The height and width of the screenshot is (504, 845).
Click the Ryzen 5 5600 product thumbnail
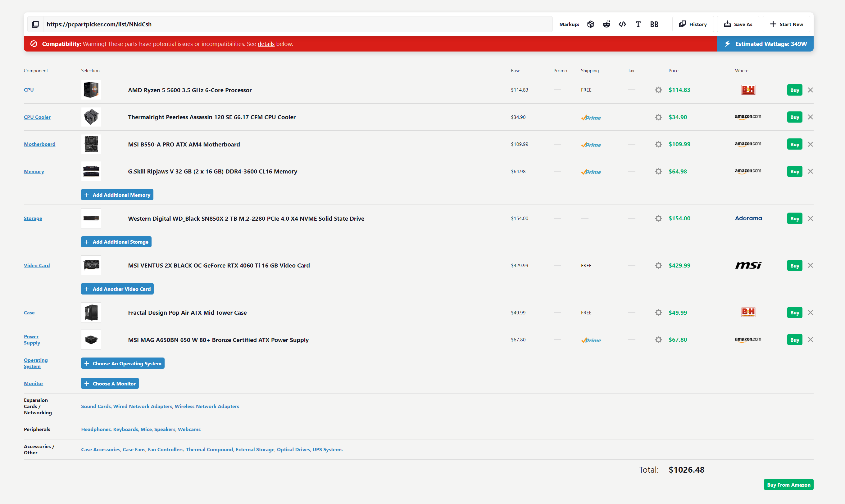point(91,90)
